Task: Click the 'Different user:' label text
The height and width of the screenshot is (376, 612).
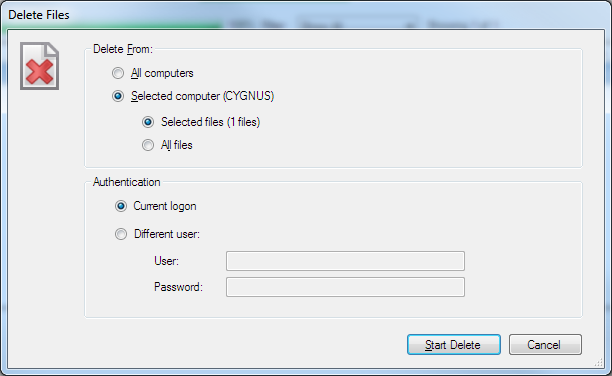Action: tap(167, 234)
